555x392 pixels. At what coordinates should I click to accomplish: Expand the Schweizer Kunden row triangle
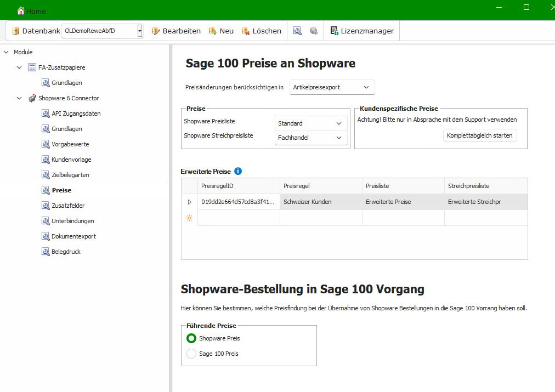click(x=190, y=202)
